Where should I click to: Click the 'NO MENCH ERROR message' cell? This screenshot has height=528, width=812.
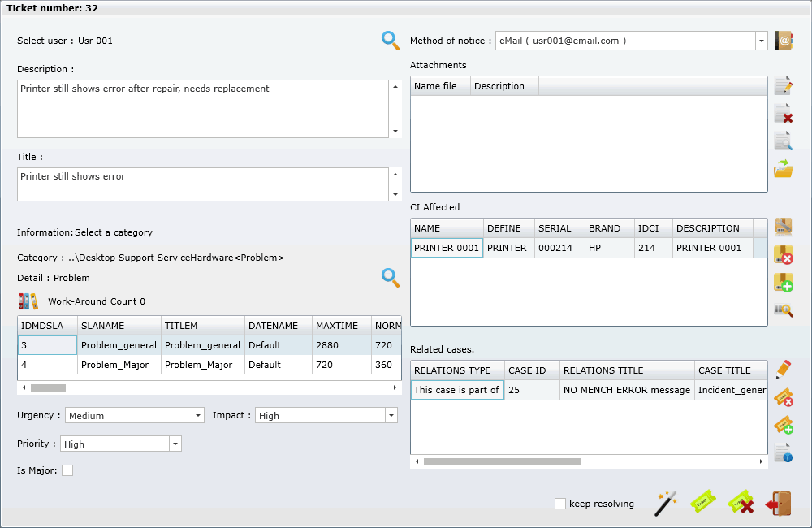tap(627, 390)
